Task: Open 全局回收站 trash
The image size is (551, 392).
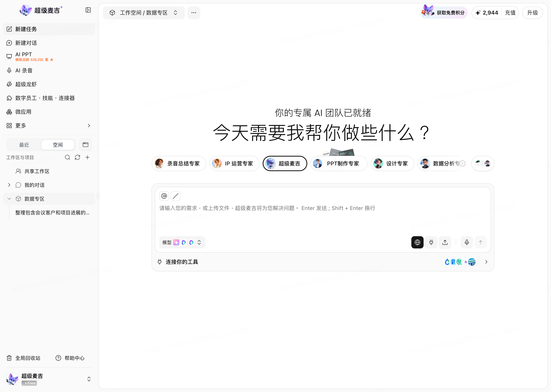Action: [23, 358]
